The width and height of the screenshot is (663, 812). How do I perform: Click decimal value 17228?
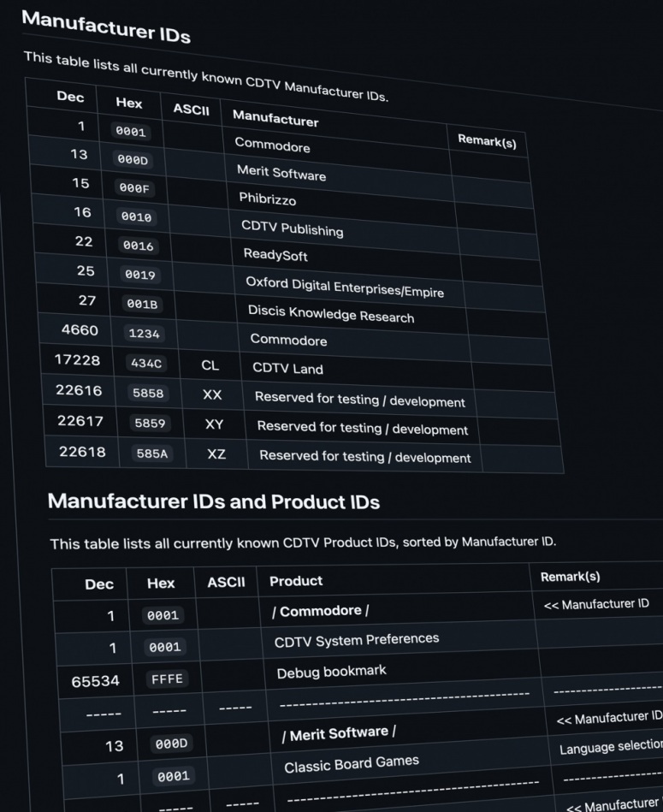(x=78, y=360)
